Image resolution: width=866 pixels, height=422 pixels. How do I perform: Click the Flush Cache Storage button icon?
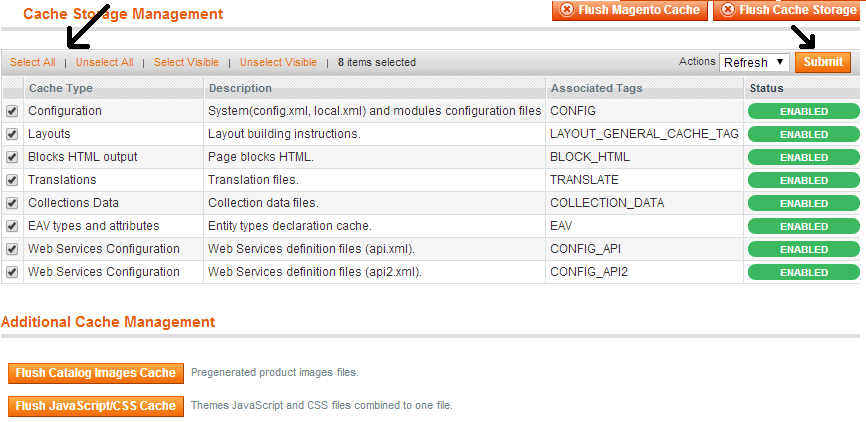[728, 10]
